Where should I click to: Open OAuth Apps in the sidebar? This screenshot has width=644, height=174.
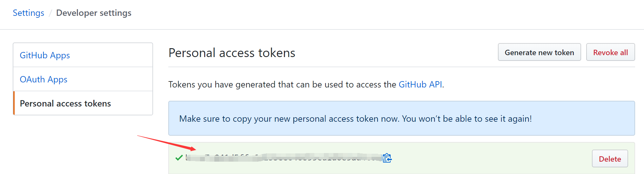coord(44,79)
